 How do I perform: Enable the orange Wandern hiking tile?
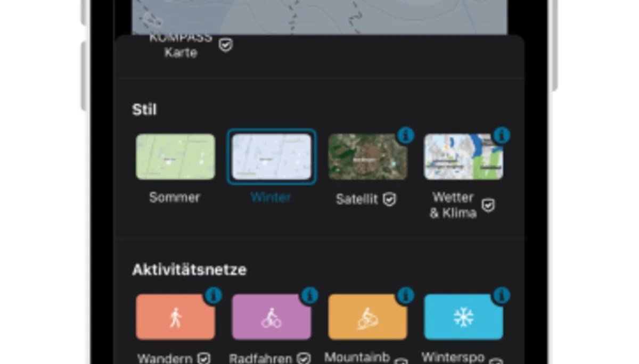pos(175,317)
